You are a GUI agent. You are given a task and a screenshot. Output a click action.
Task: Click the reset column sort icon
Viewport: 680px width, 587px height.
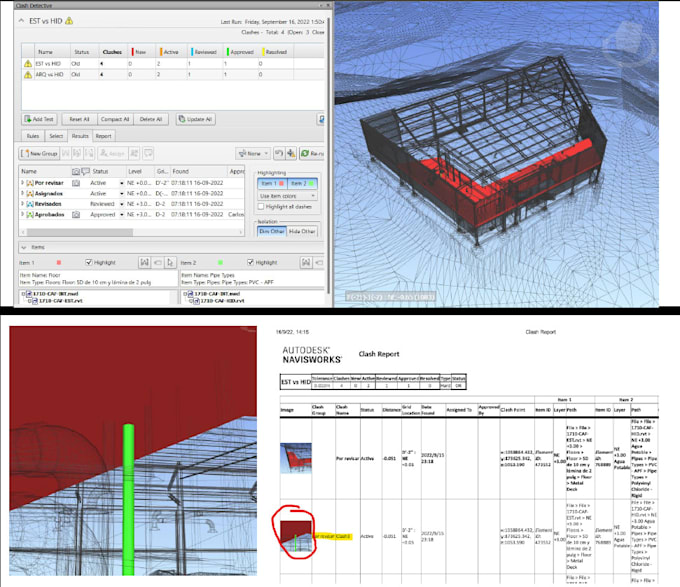pos(279,153)
